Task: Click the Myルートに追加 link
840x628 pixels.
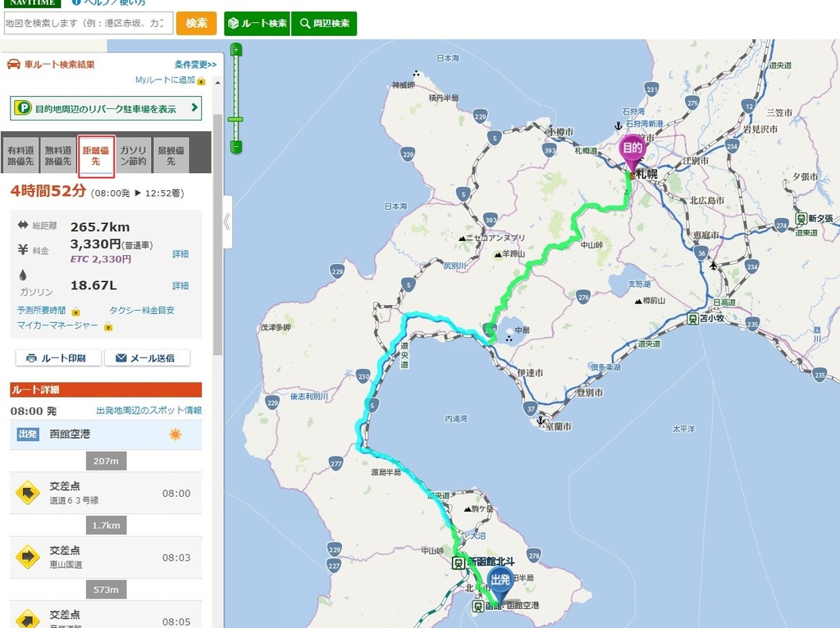Action: (165, 80)
